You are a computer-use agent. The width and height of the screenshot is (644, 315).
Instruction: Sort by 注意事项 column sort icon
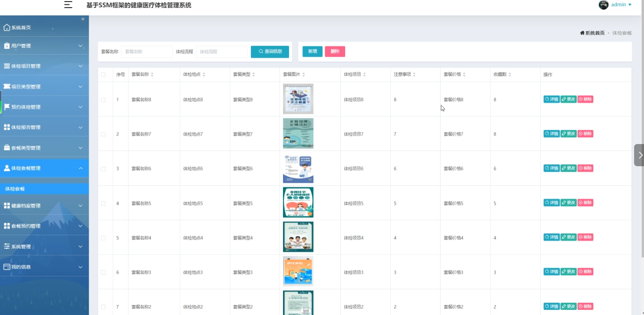414,74
